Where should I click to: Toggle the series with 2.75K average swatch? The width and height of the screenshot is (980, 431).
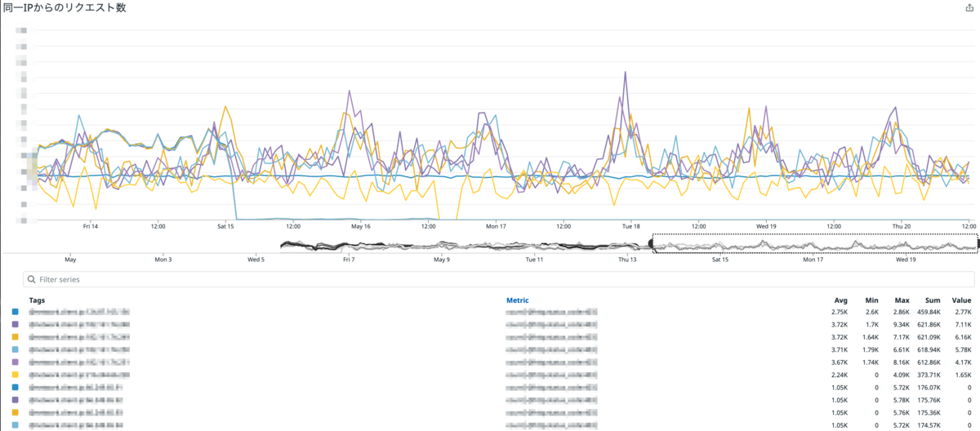tap(15, 312)
